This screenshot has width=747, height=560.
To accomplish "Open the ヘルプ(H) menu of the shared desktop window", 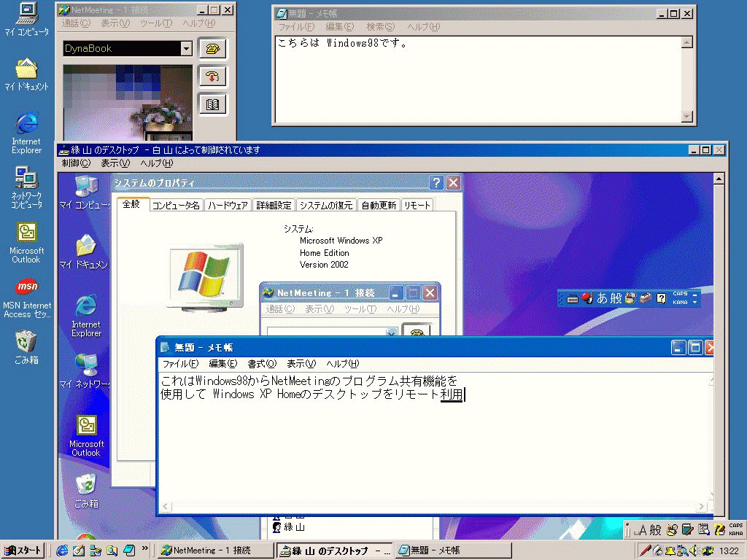I will click(157, 163).
